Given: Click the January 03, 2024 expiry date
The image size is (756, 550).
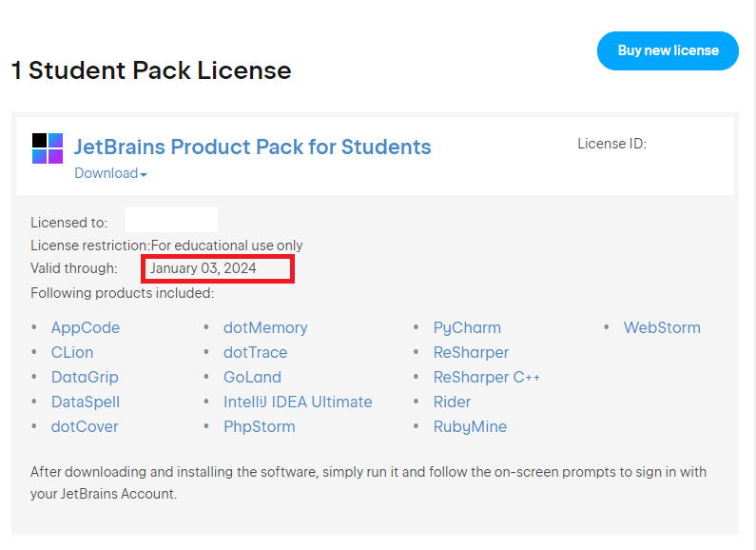Looking at the screenshot, I should tap(203, 268).
